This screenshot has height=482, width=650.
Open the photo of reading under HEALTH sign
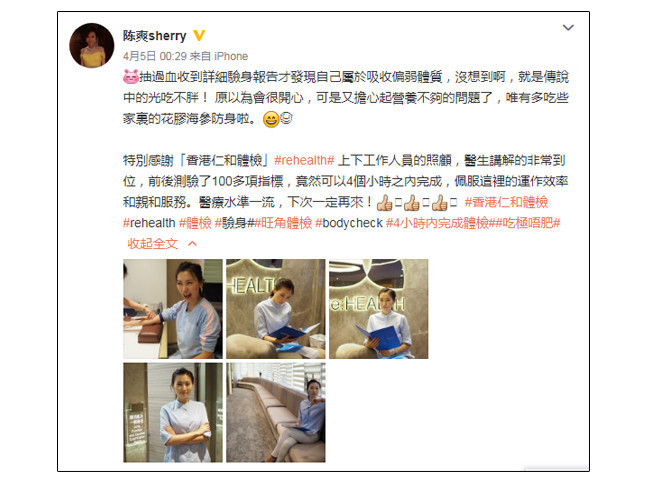click(276, 309)
